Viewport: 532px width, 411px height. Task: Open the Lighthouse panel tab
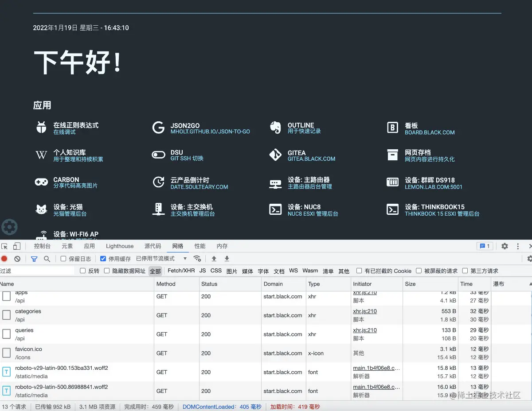pos(120,246)
